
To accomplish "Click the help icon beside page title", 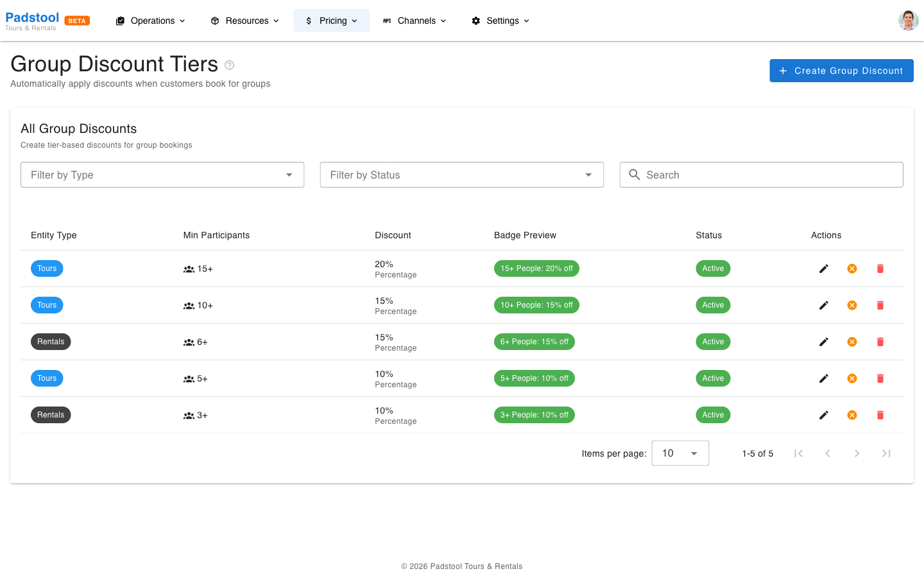I will pos(230,65).
